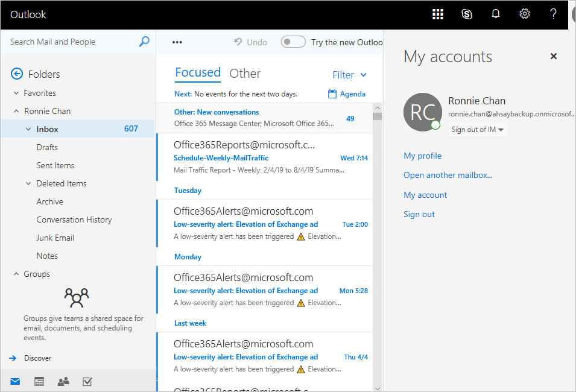Switch to the Other inbox tab
The height and width of the screenshot is (392, 576).
245,74
